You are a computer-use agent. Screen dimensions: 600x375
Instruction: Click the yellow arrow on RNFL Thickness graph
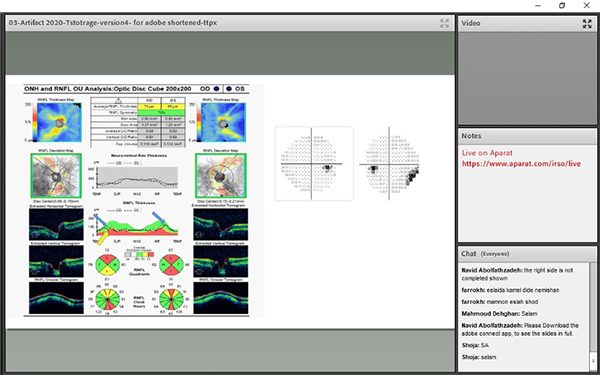pyautogui.click(x=102, y=239)
